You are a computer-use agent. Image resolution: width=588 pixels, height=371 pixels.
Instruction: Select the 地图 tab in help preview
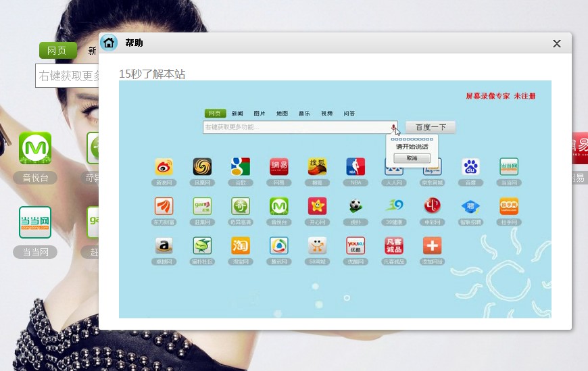tap(282, 114)
